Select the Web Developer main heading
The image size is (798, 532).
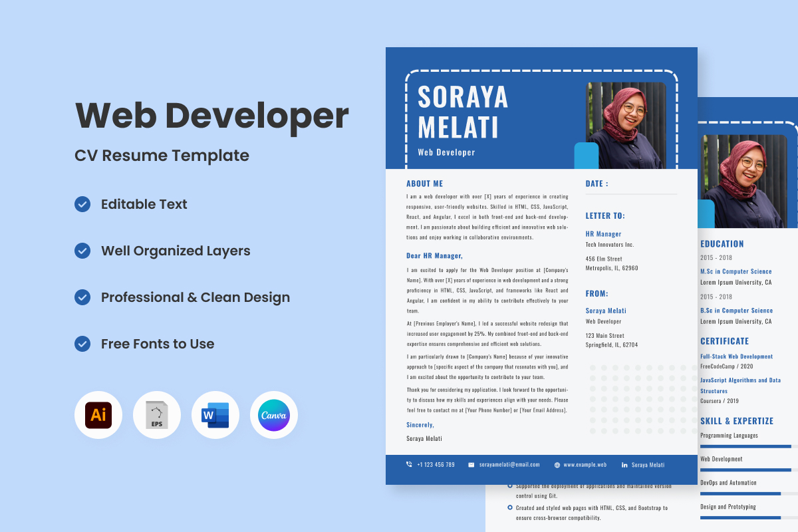click(212, 115)
